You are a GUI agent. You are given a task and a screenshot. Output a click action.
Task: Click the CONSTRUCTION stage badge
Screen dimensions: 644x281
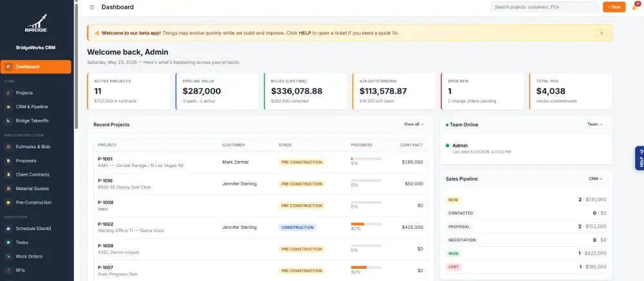coord(298,227)
